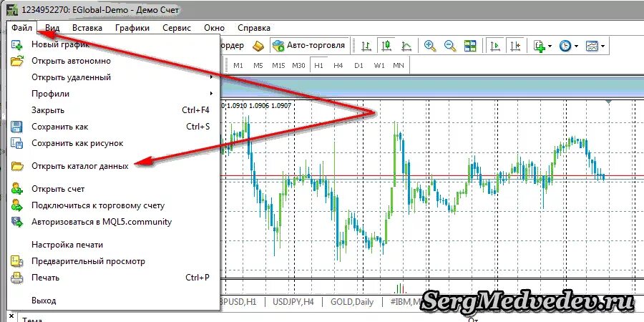Switch to GOLD,Daily chart tab
The height and width of the screenshot is (322, 644).
[x=352, y=302]
